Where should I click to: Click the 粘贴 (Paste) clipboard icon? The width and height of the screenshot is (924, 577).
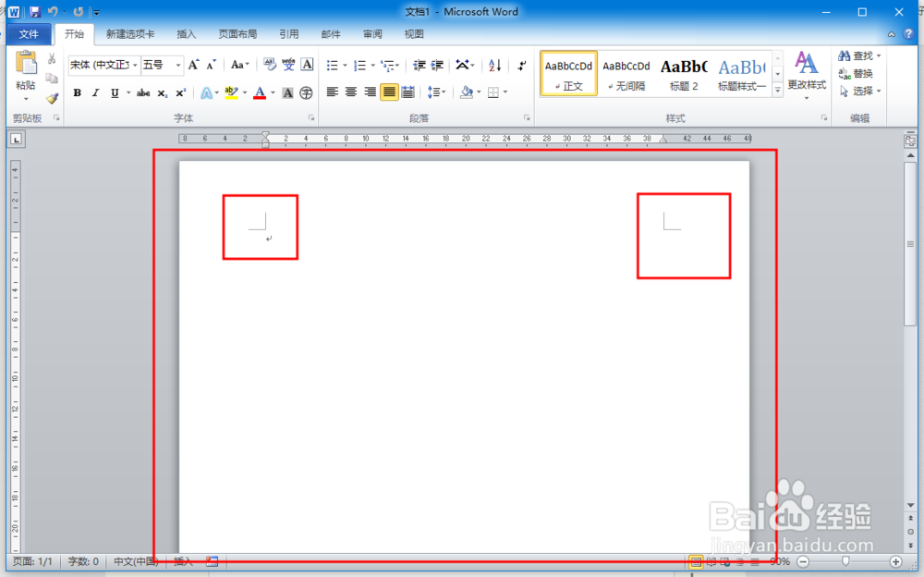click(26, 63)
